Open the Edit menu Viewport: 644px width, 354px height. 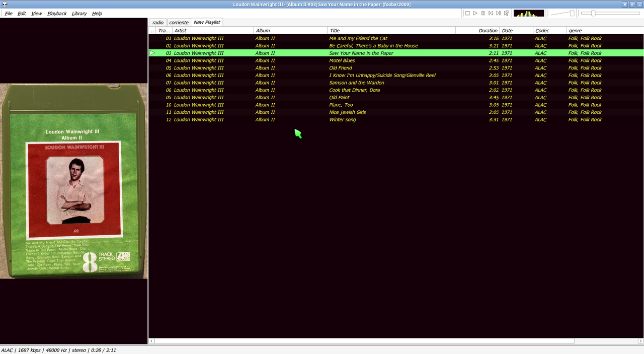point(22,14)
